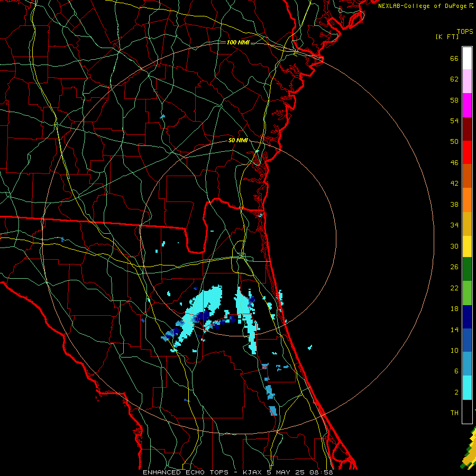Viewport: 476px width, 476px height.
Task: Click the light pink legend swatch
Action: 467,81
